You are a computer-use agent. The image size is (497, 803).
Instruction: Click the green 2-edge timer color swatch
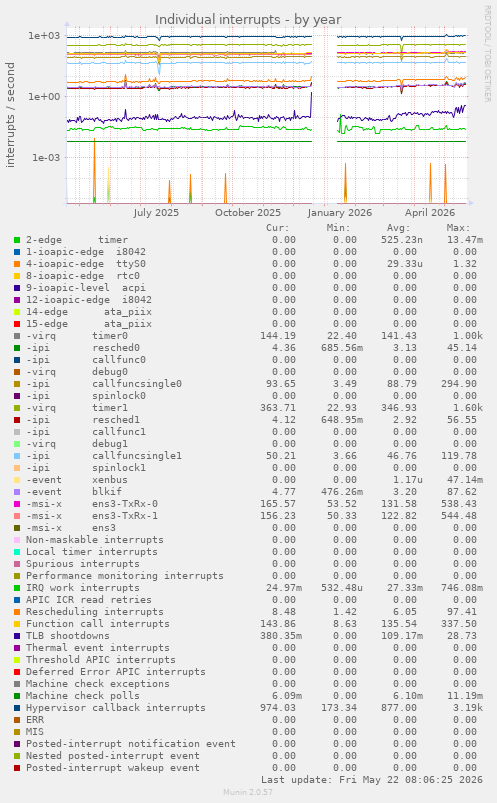pyautogui.click(x=17, y=240)
